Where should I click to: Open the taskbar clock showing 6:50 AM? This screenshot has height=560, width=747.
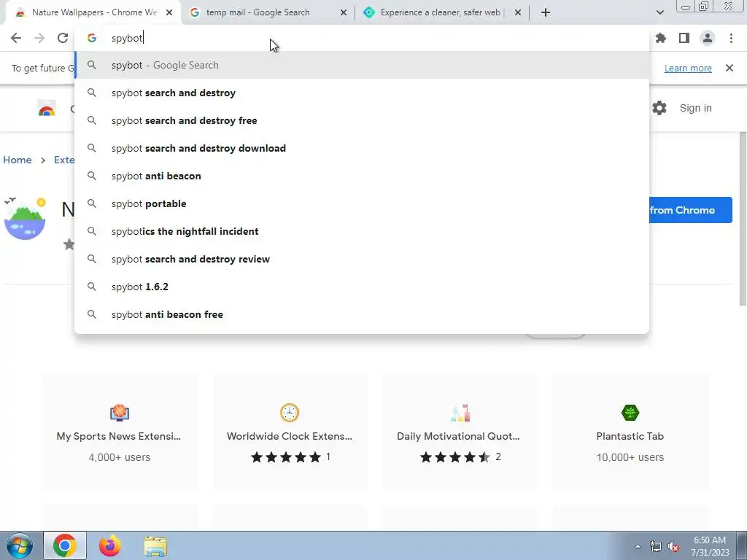click(x=710, y=546)
